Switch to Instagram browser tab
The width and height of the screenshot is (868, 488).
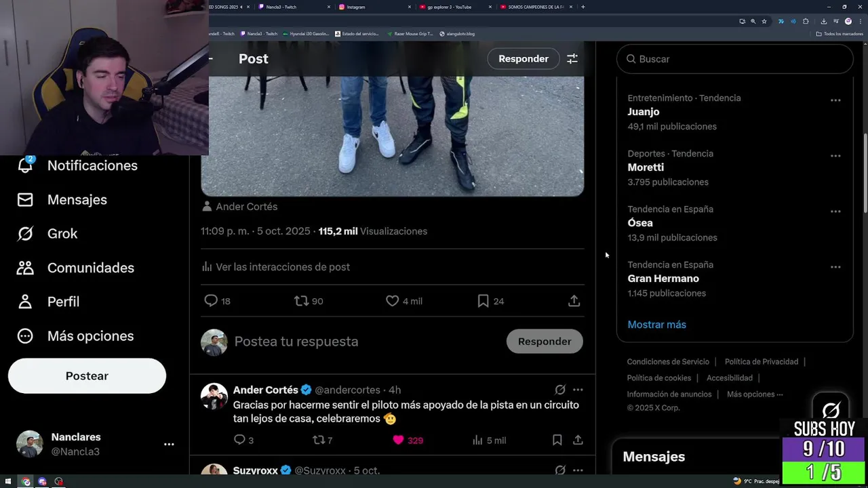(x=375, y=7)
